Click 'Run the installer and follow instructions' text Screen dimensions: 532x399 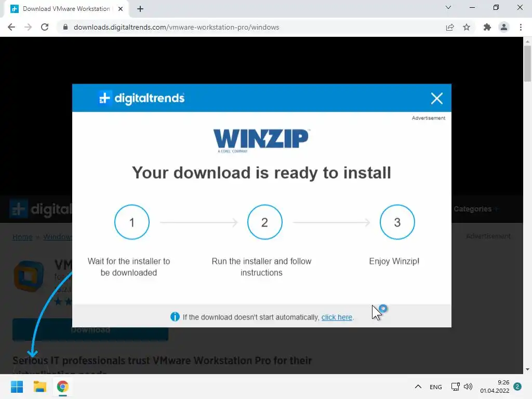[x=261, y=267]
